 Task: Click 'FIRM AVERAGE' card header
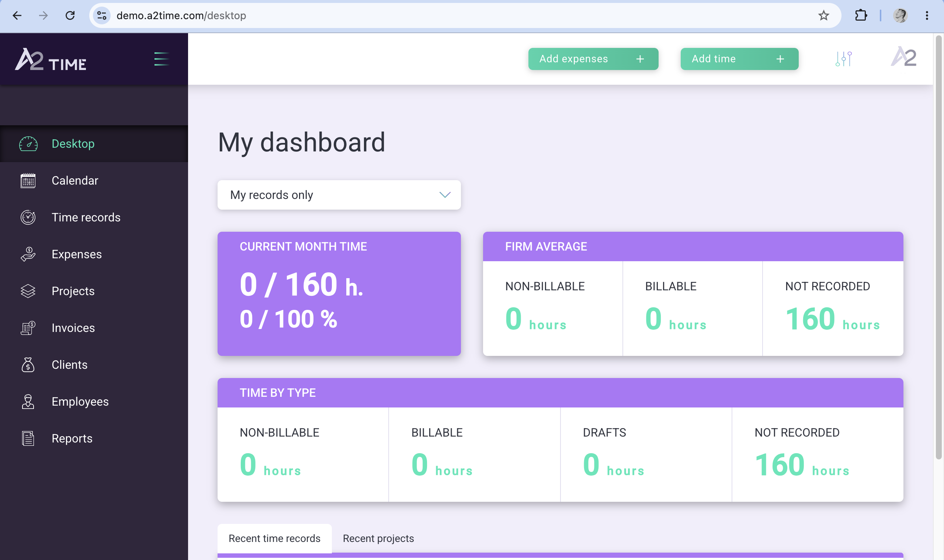click(x=693, y=246)
